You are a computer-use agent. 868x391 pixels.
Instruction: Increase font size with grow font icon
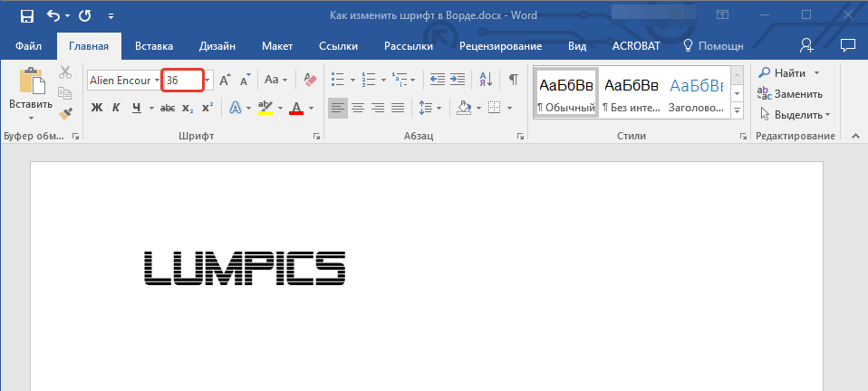point(226,80)
